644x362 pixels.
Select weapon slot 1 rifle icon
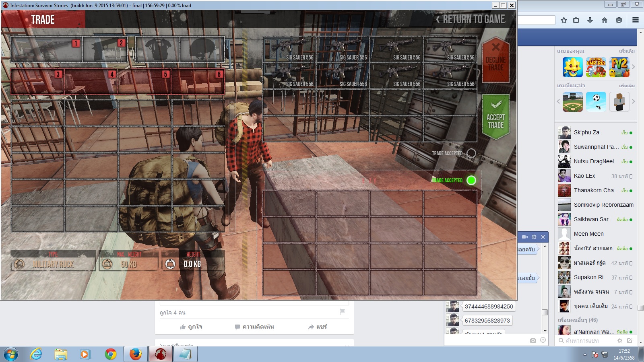[46, 49]
